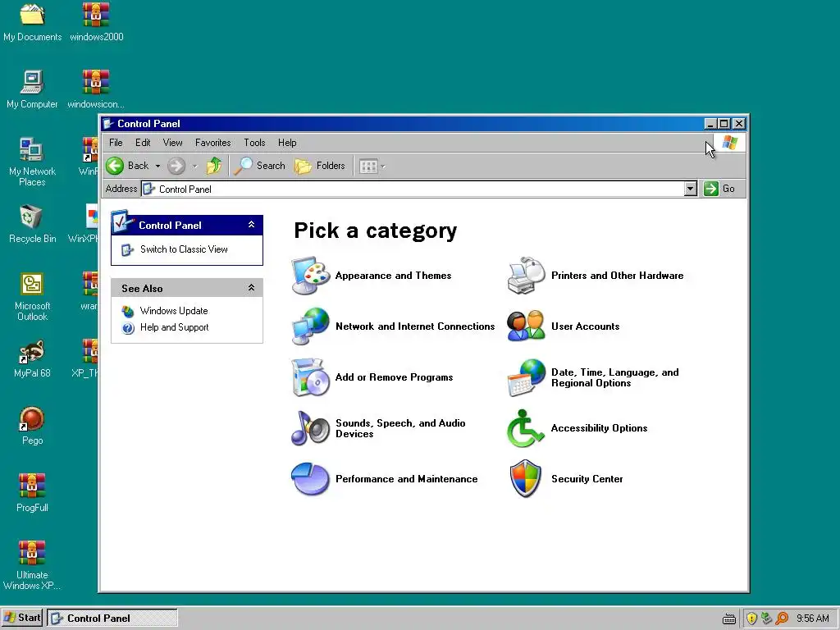Click the Appearance and Themes text link

click(393, 276)
